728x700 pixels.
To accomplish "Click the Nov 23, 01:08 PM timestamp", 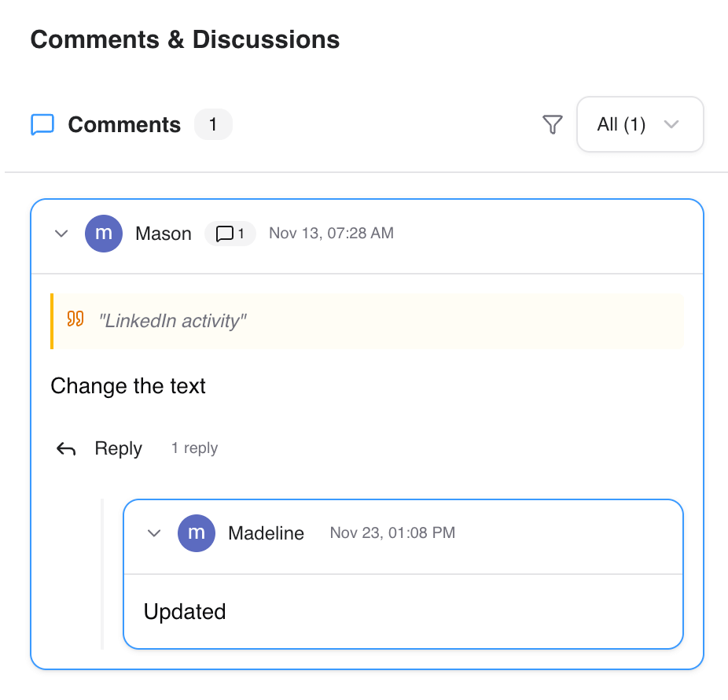I will [x=392, y=533].
